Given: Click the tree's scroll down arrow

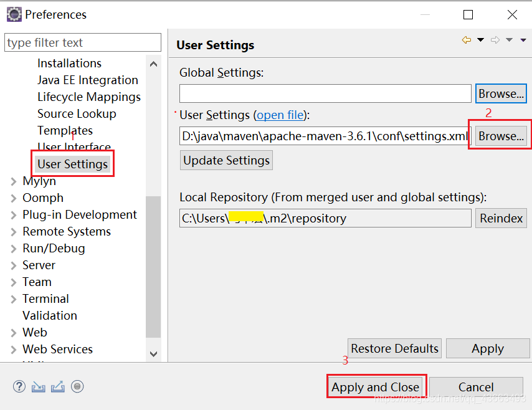Looking at the screenshot, I should pyautogui.click(x=153, y=354).
